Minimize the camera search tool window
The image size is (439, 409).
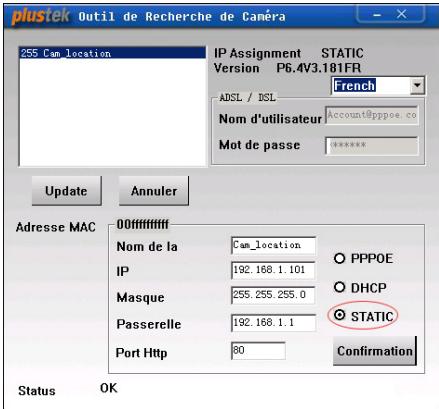pyautogui.click(x=377, y=15)
